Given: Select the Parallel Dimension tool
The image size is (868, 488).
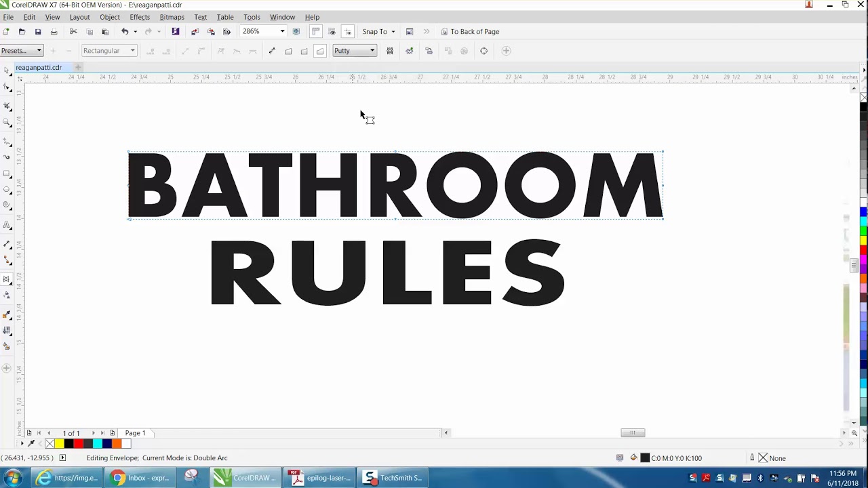Looking at the screenshot, I should pyautogui.click(x=7, y=243).
